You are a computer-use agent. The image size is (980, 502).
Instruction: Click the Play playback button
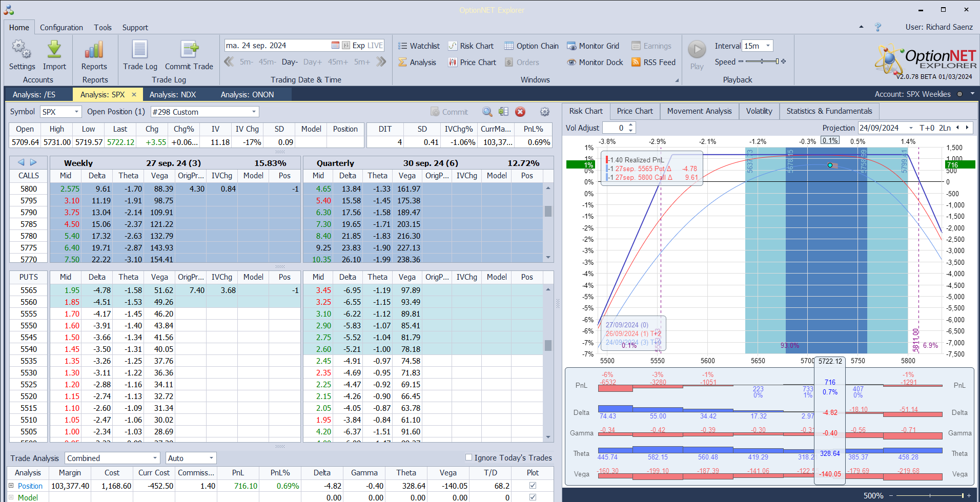[697, 50]
